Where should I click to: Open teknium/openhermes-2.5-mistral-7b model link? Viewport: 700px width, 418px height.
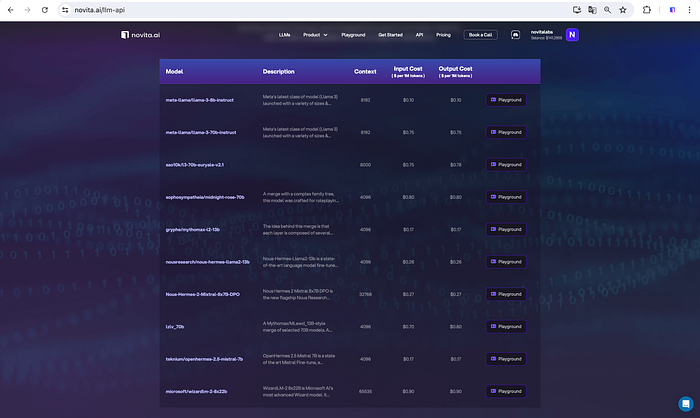(204, 359)
